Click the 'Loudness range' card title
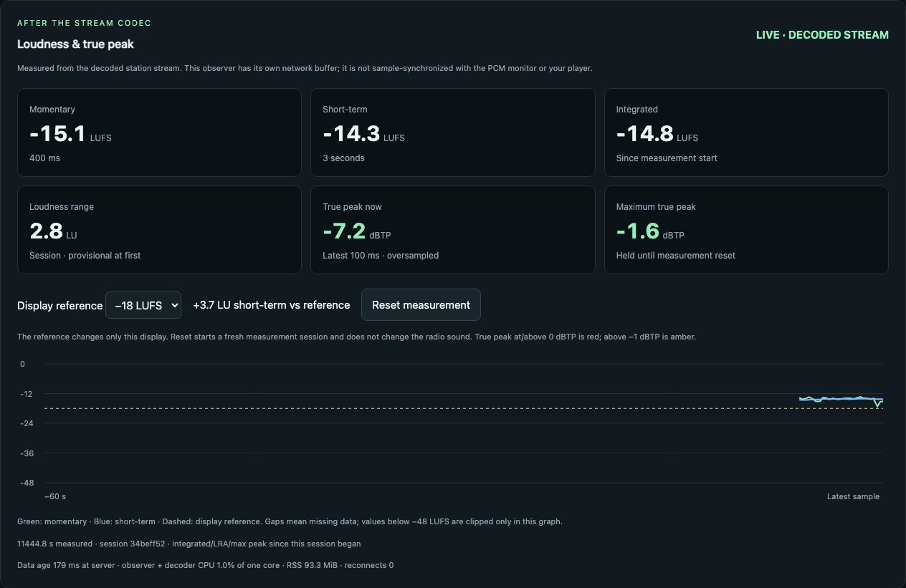The height and width of the screenshot is (588, 906). click(62, 207)
